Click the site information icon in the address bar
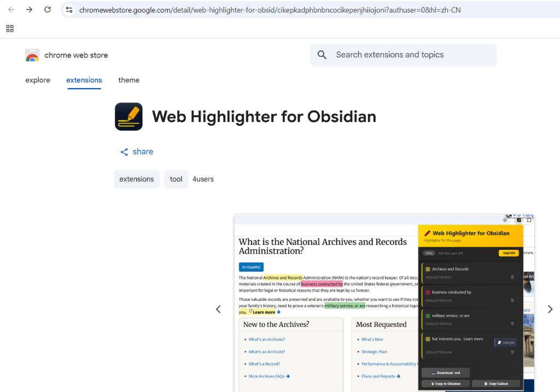The image size is (560, 392). click(x=69, y=9)
